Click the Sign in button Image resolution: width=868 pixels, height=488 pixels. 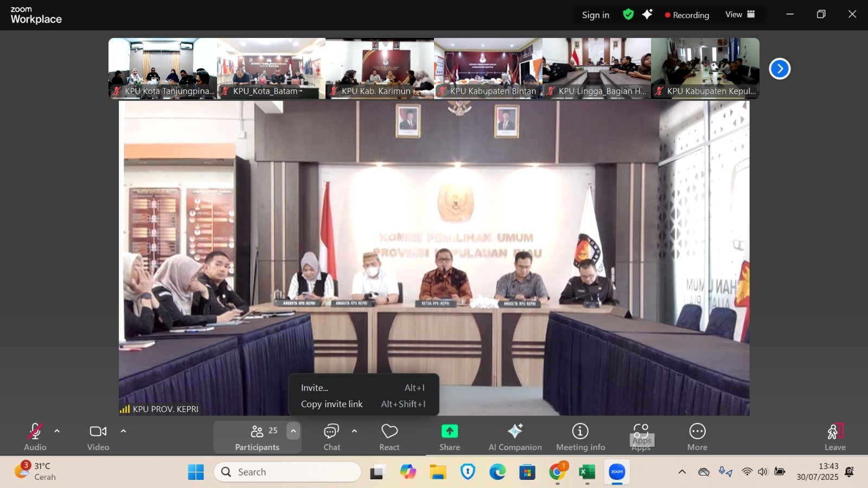(595, 15)
